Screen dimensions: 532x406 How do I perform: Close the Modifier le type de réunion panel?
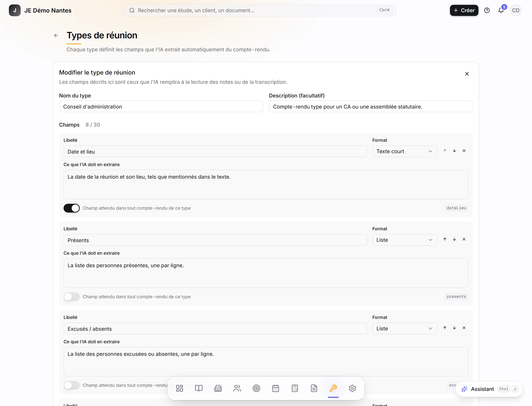[x=467, y=74]
